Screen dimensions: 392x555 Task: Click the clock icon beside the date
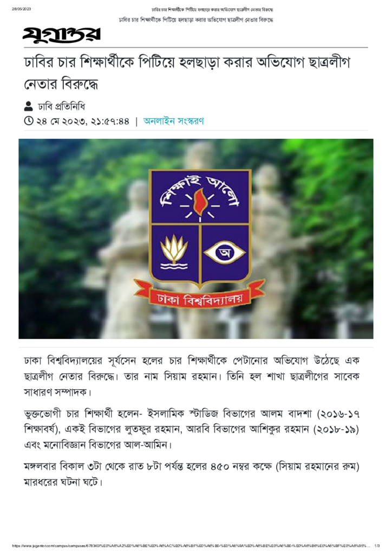tap(29, 121)
